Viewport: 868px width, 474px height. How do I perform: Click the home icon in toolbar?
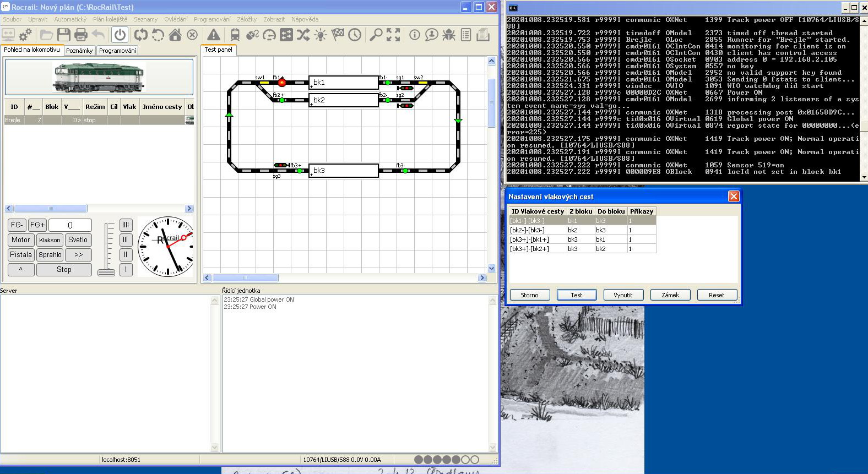click(x=175, y=35)
